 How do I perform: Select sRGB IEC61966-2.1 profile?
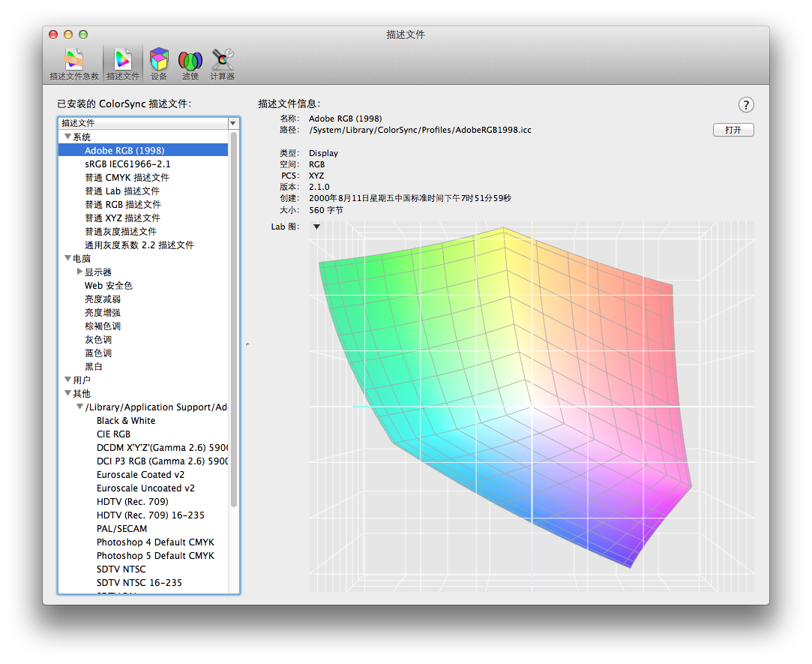(x=127, y=164)
